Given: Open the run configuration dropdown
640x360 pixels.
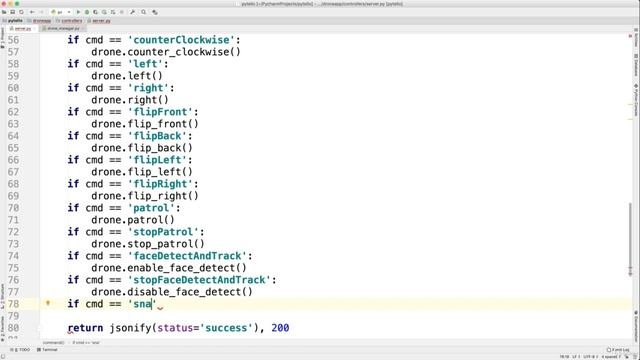Looking at the screenshot, I should click(60, 12).
